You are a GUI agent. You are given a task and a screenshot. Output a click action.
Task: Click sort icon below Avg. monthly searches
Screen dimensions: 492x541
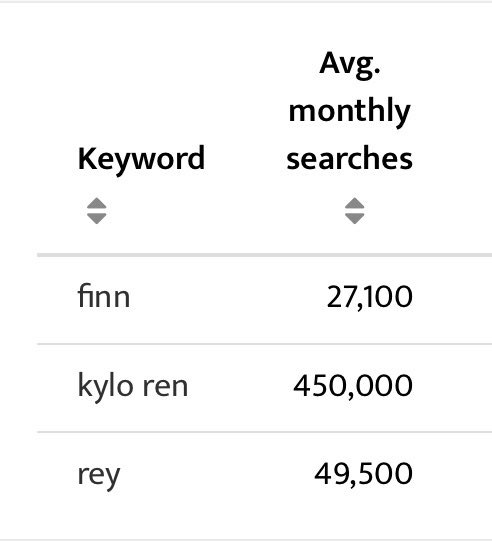coord(355,211)
